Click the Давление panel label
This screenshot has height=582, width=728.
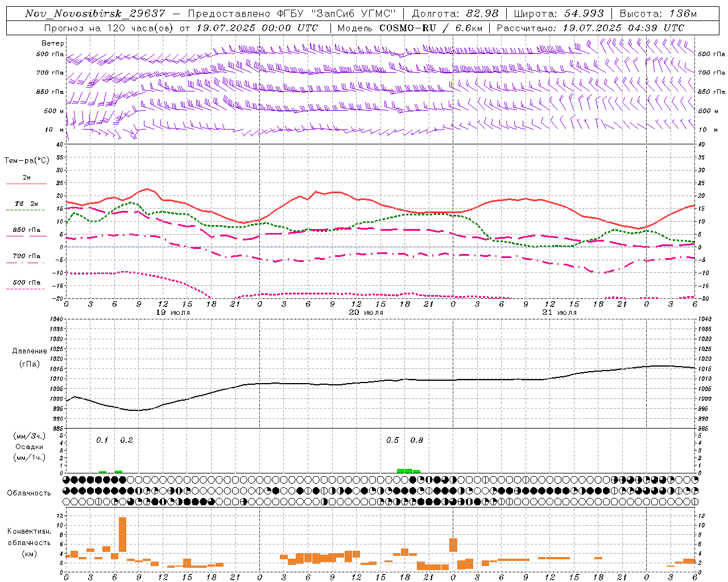[x=30, y=351]
